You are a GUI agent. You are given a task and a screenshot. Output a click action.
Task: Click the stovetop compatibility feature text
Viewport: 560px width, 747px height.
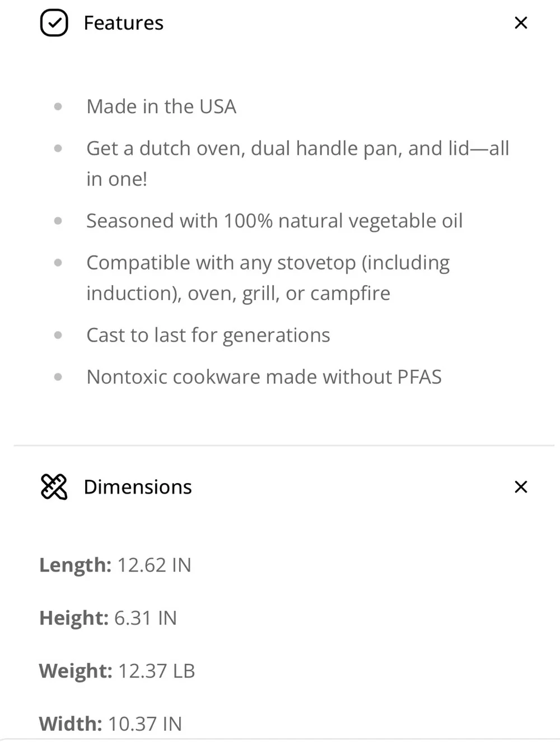(268, 278)
